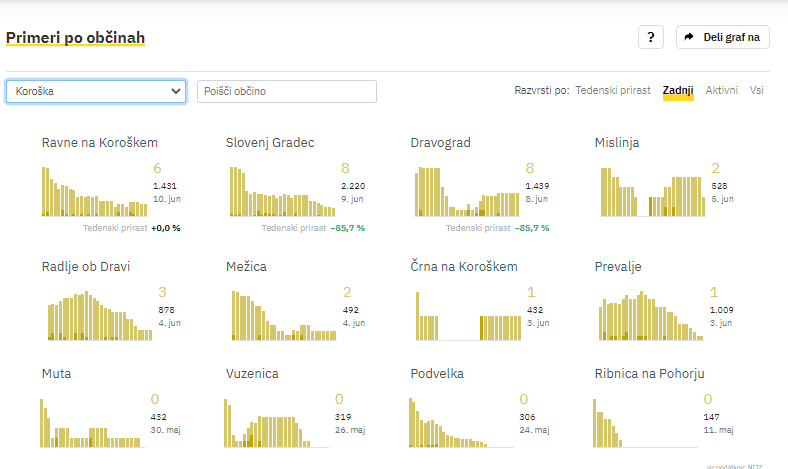
Task: Choose the Vsi sort option
Action: coord(757,91)
